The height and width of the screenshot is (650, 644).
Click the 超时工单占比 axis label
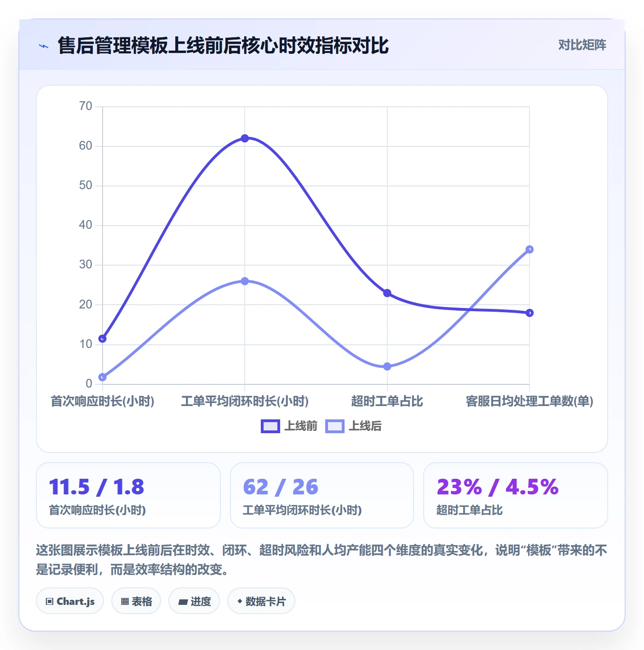pyautogui.click(x=387, y=401)
